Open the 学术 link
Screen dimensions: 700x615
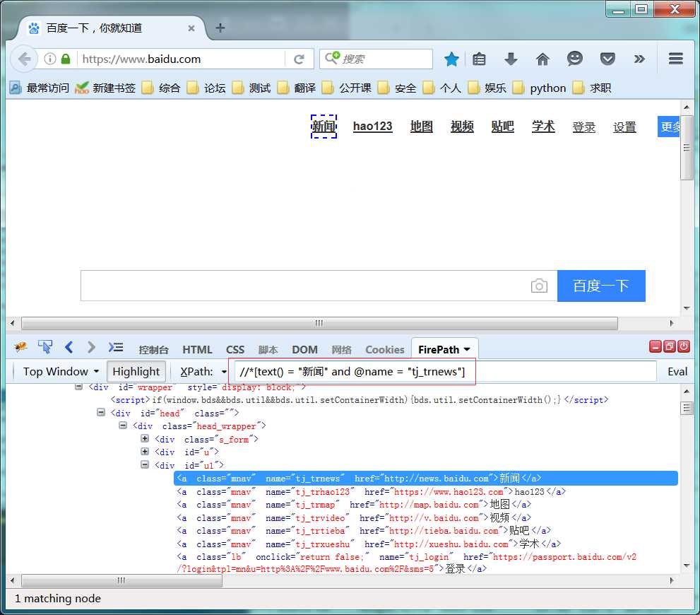(x=543, y=127)
